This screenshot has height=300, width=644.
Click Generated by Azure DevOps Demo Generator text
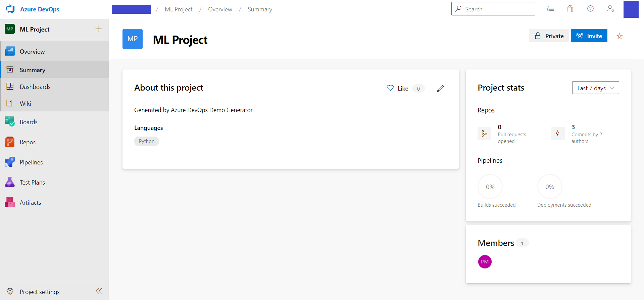pos(193,110)
